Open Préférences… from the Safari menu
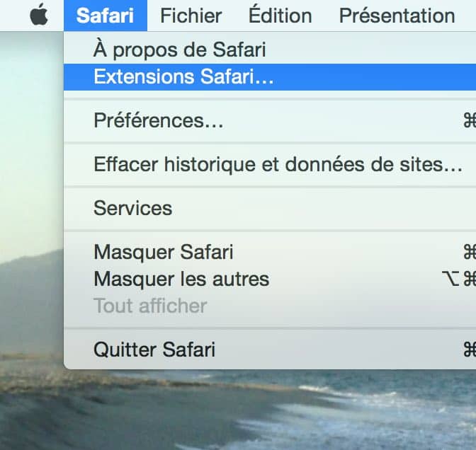 (x=270, y=121)
